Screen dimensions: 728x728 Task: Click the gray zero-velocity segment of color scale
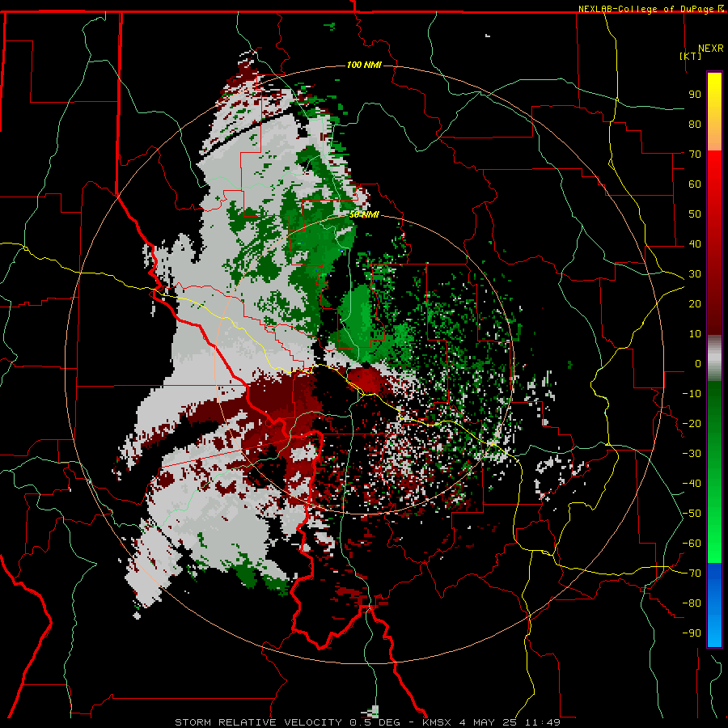pyautogui.click(x=714, y=358)
